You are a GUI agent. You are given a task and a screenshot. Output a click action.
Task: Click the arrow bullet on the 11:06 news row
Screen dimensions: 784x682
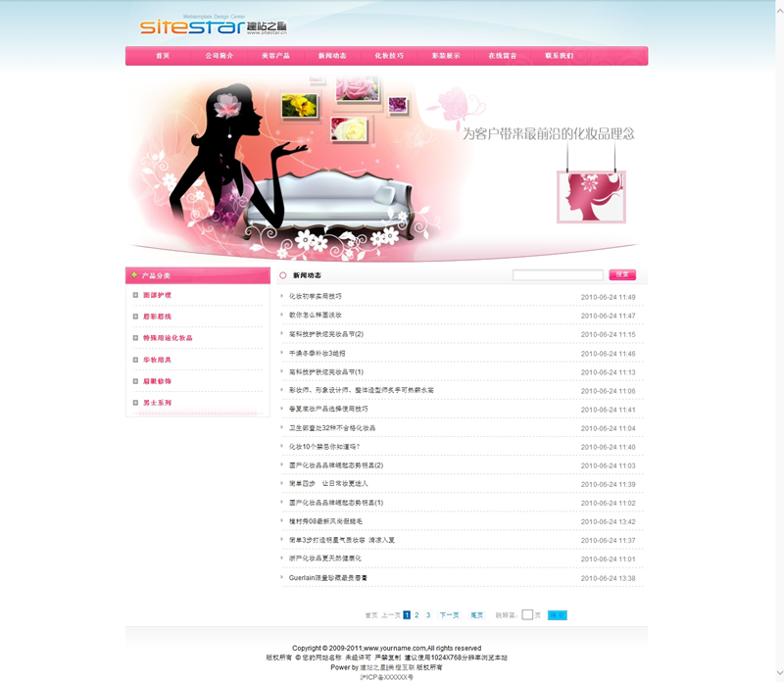click(282, 389)
